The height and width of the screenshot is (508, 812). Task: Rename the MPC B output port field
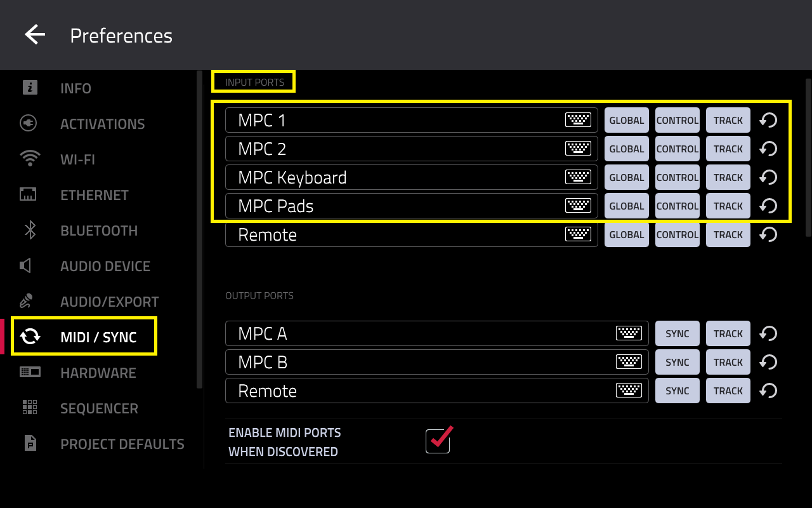437,362
